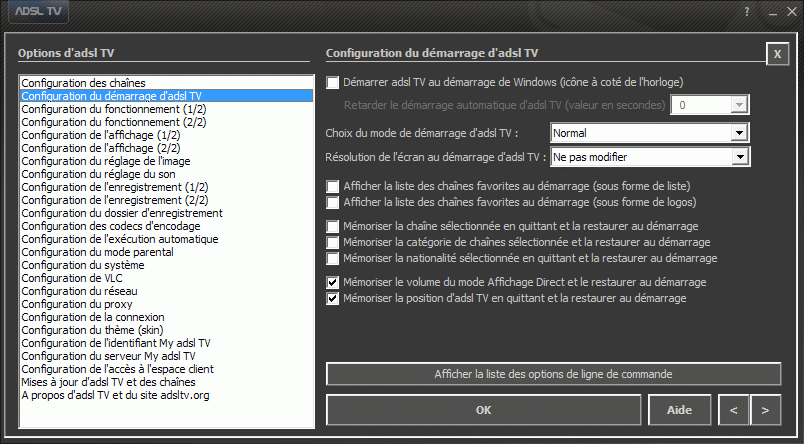The width and height of the screenshot is (804, 444).
Task: Open Configuration de VLC
Action: [167, 278]
